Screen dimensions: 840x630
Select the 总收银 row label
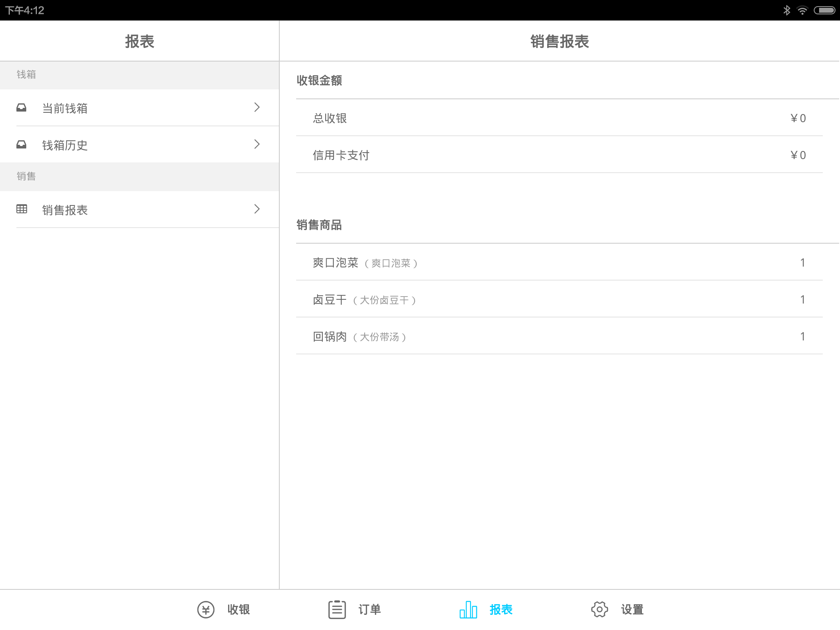click(330, 118)
